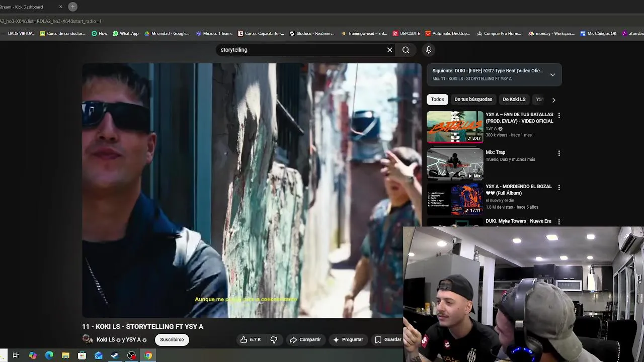Clear the storytelling search text
The image size is (644, 362).
pos(389,50)
